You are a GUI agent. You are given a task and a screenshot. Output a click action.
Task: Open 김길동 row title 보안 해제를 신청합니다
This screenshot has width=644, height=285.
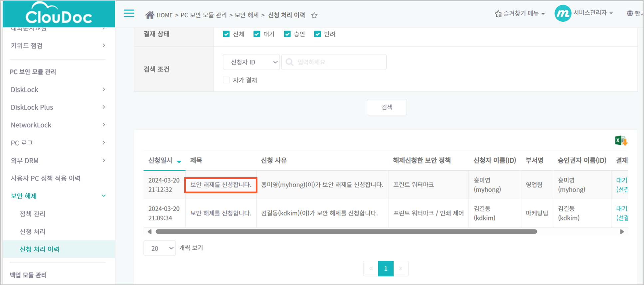[221, 213]
